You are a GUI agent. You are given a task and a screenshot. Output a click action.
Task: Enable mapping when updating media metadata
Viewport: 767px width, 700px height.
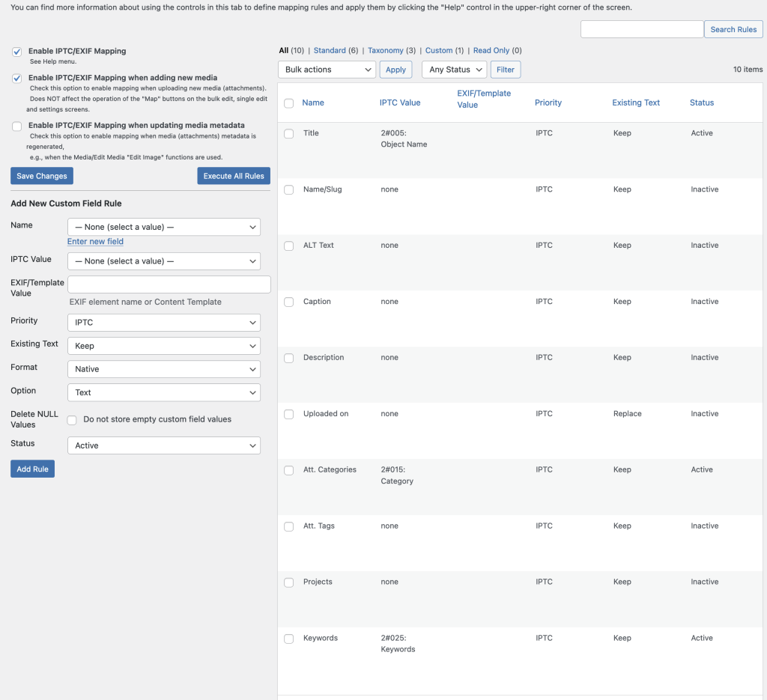point(17,126)
